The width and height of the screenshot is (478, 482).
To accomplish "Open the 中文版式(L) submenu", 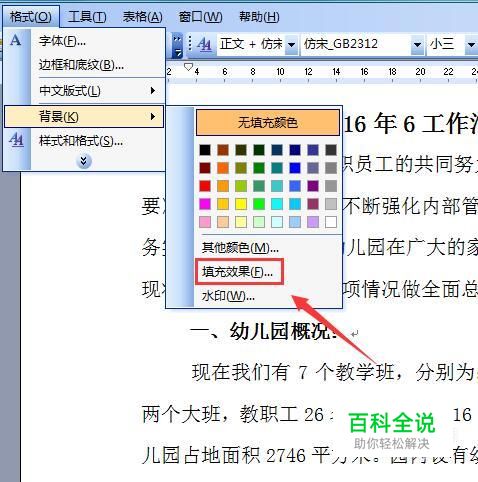I will coord(85,91).
